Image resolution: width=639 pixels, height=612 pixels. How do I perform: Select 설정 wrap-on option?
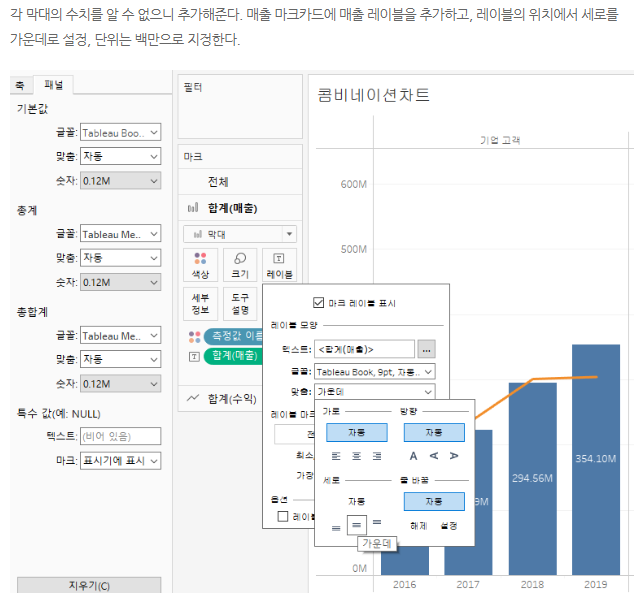[449, 526]
